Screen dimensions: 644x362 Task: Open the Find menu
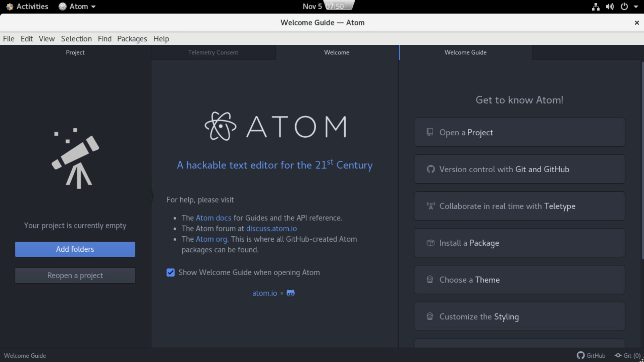click(105, 39)
